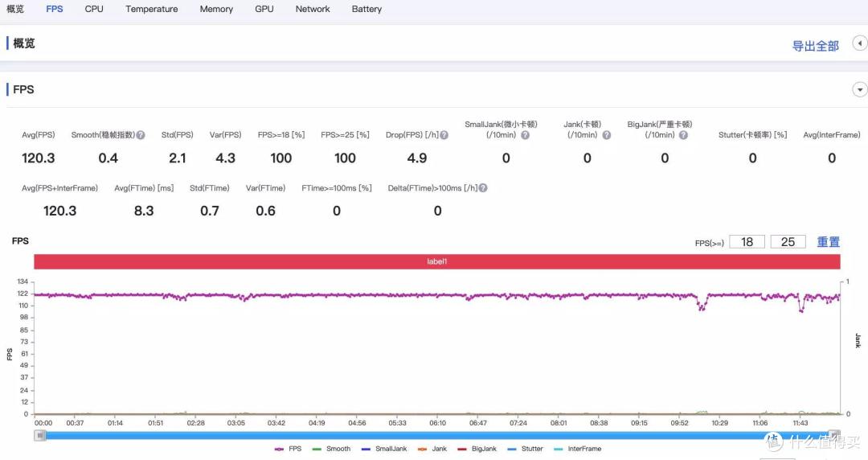Image resolution: width=868 pixels, height=460 pixels.
Task: Switch to the GPU tab
Action: click(x=264, y=9)
